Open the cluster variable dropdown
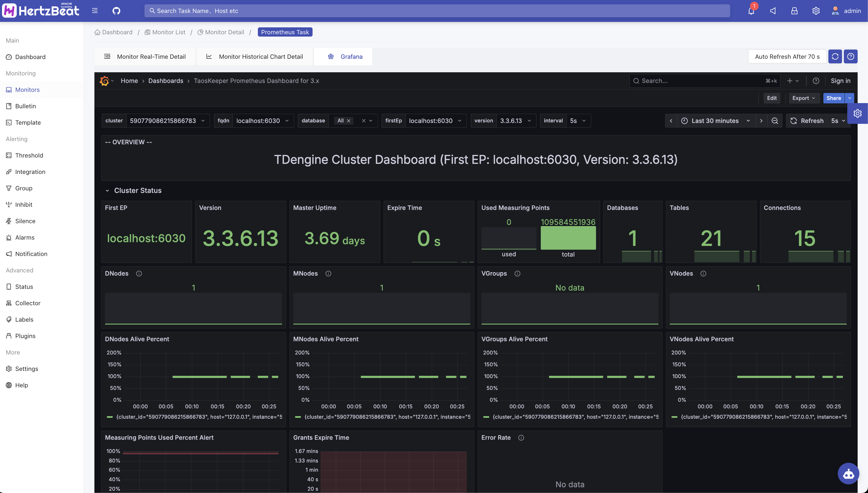The image size is (868, 493). [x=167, y=121]
